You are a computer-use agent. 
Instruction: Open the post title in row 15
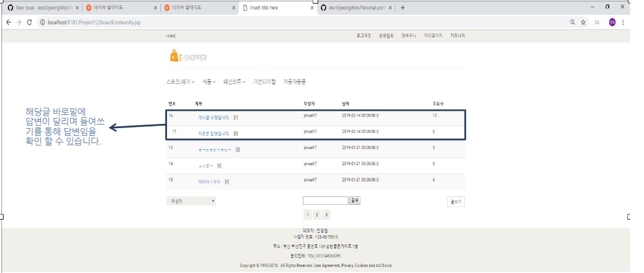[x=215, y=150]
